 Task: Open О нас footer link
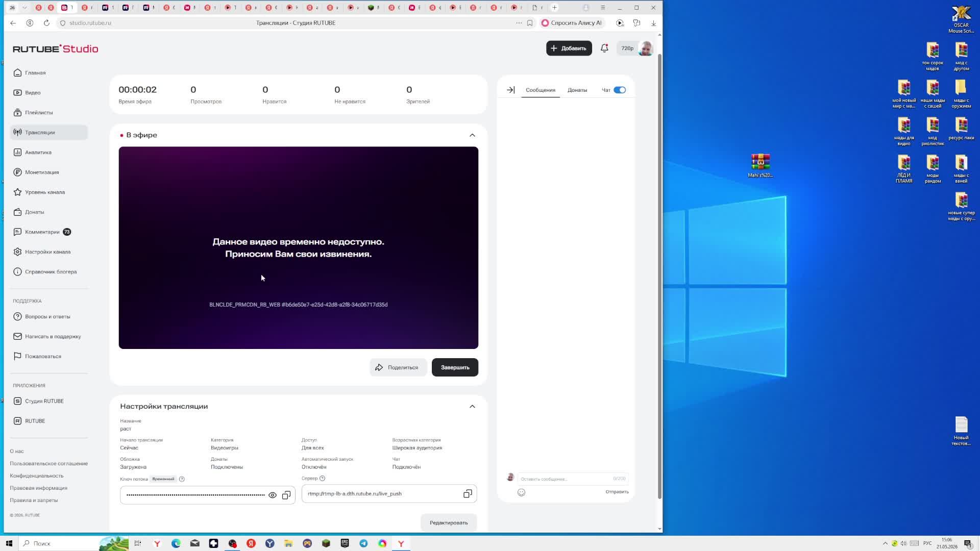[17, 452]
